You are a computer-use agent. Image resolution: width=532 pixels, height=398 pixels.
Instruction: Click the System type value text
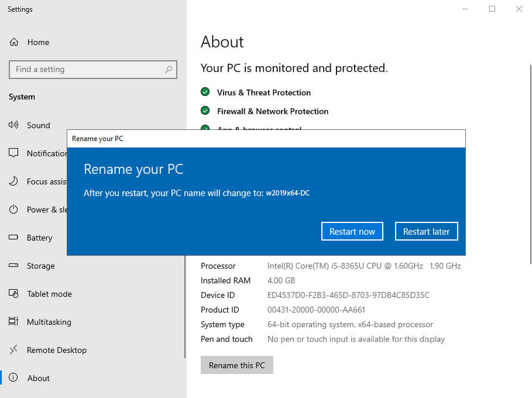point(350,324)
